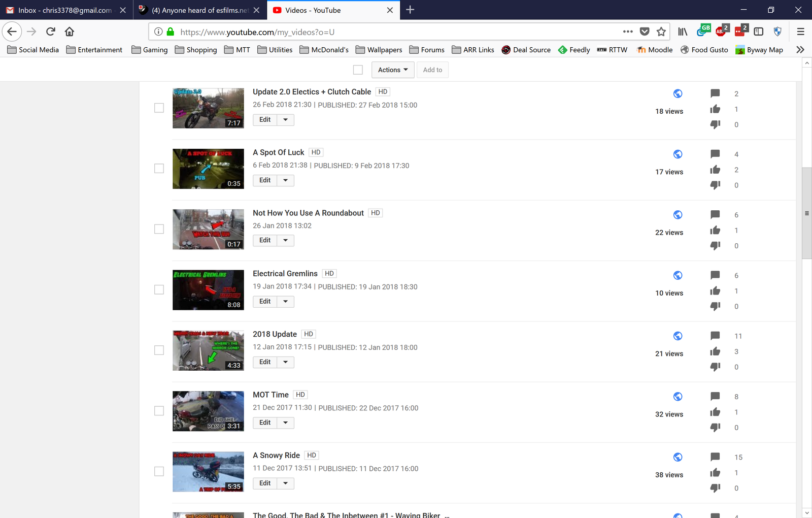Edit the MOT Time video
The width and height of the screenshot is (812, 518).
[x=265, y=423]
